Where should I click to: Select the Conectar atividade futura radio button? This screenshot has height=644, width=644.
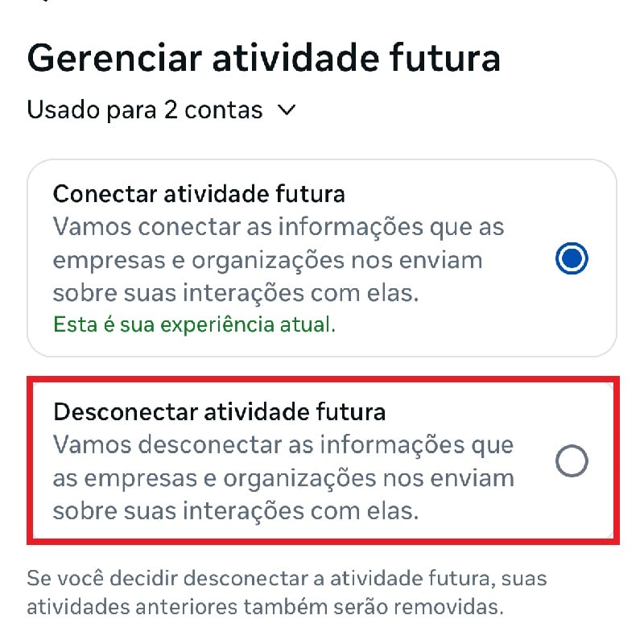click(572, 259)
